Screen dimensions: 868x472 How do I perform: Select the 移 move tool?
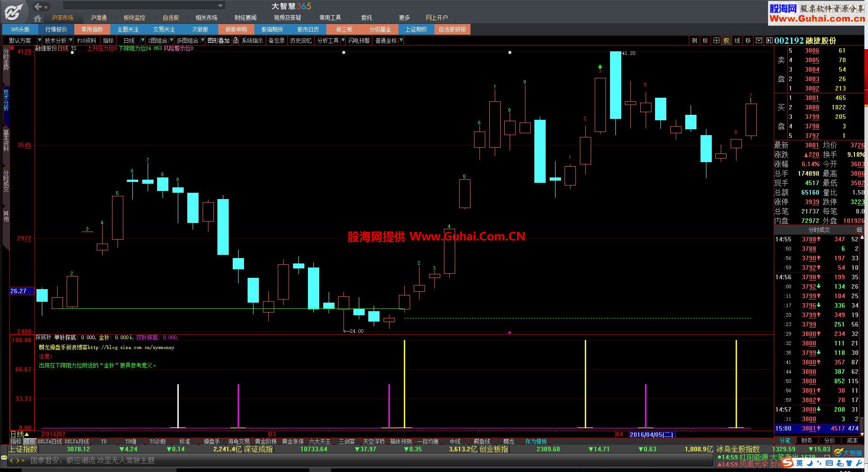point(748,41)
